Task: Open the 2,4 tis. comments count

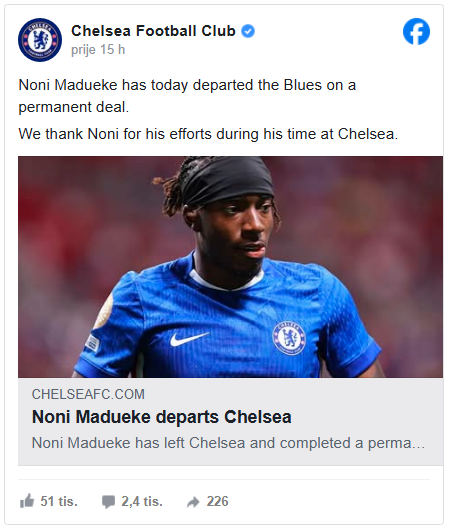Action: coord(142,501)
